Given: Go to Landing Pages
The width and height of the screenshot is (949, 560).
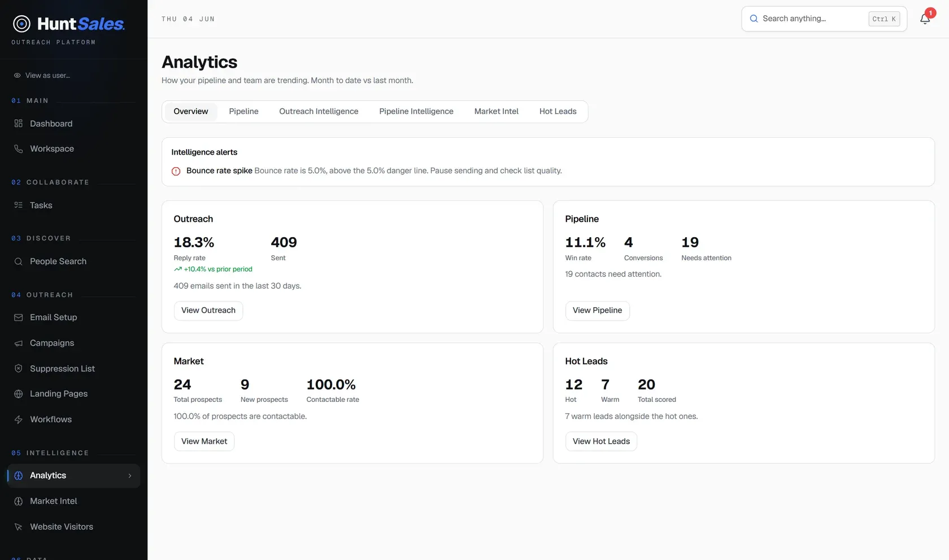Looking at the screenshot, I should tap(73, 394).
